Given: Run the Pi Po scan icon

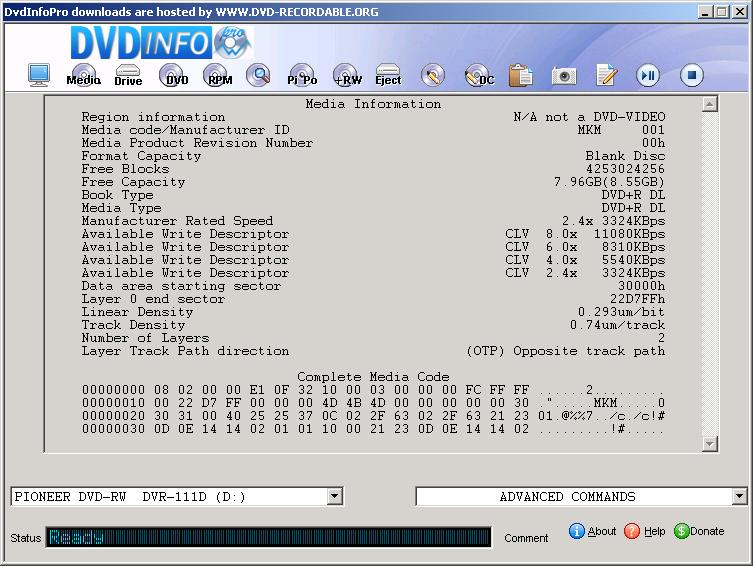Looking at the screenshot, I should click(x=302, y=75).
